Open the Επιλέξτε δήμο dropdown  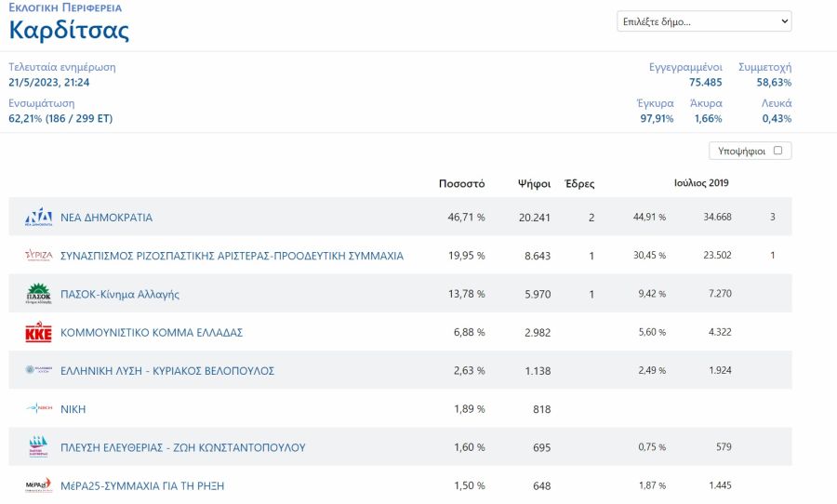tap(704, 21)
